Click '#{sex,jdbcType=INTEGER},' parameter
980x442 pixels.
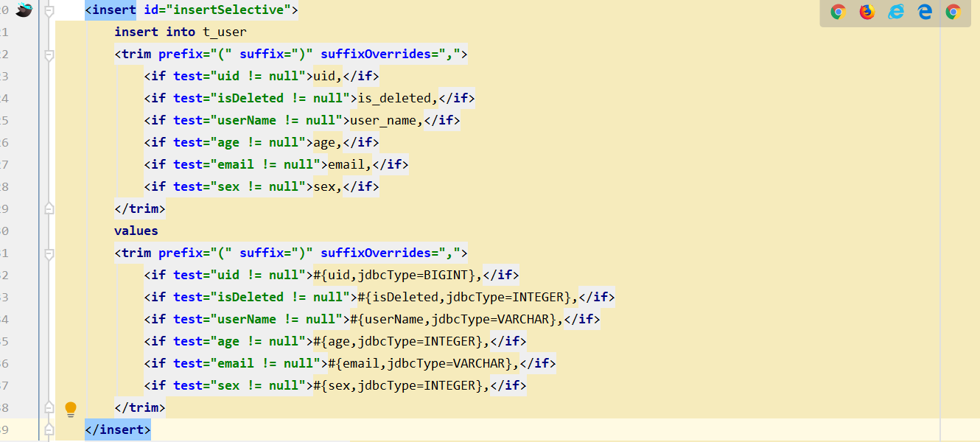[402, 385]
